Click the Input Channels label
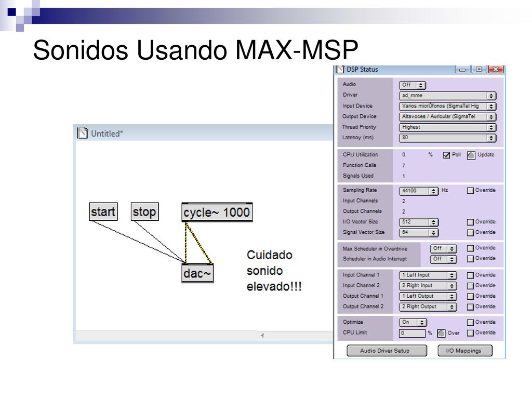The height and width of the screenshot is (399, 532). pos(360,201)
